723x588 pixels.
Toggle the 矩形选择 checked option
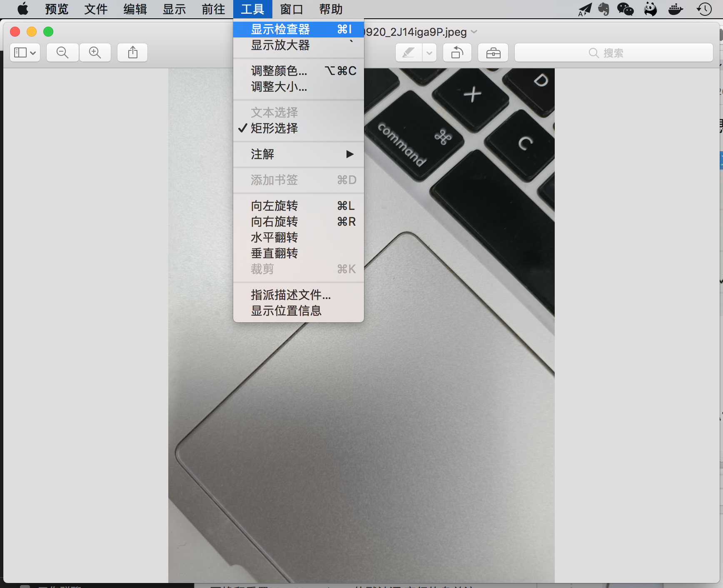coord(274,128)
